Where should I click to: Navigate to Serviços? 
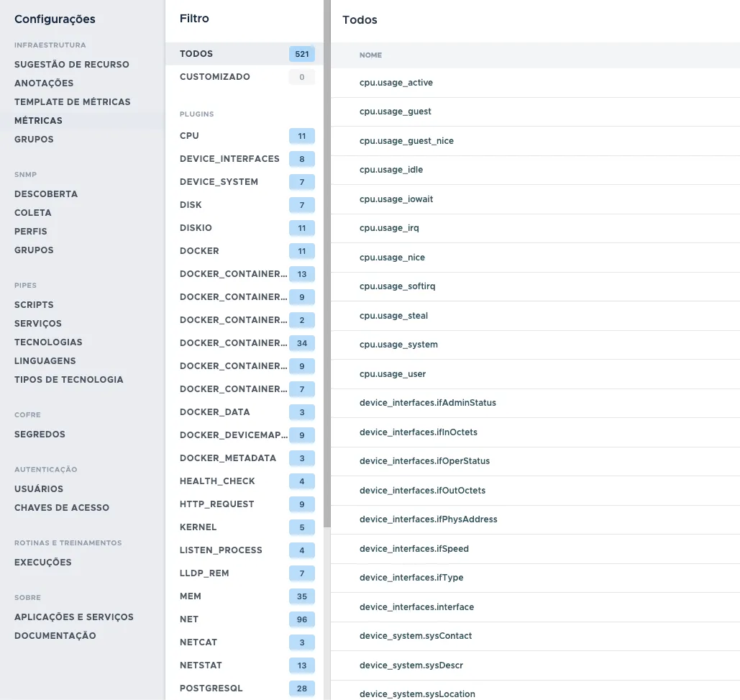[x=37, y=324]
